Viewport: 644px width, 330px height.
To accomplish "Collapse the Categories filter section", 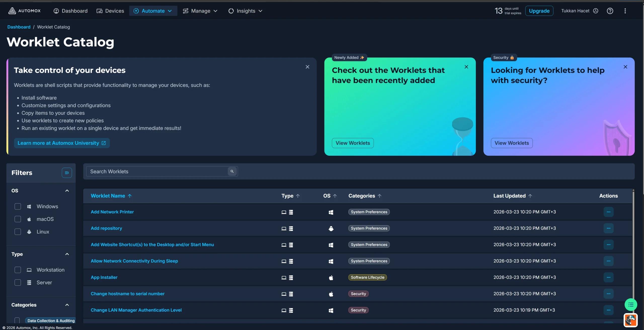I will pyautogui.click(x=67, y=305).
